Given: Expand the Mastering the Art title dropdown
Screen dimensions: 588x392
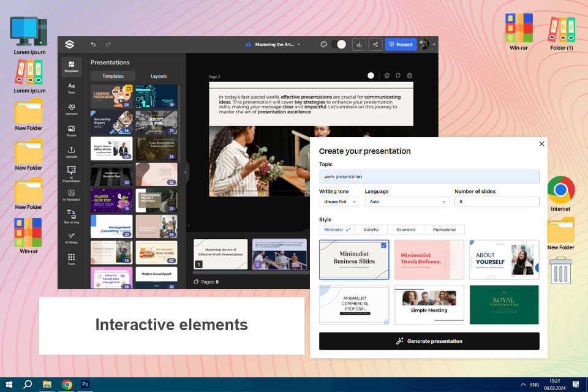Looking at the screenshot, I should point(299,44).
